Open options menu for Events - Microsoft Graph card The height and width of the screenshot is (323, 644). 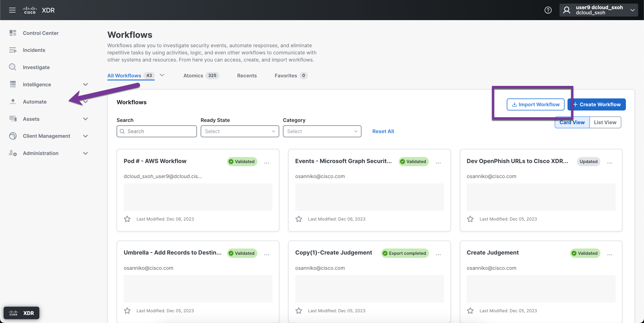438,163
